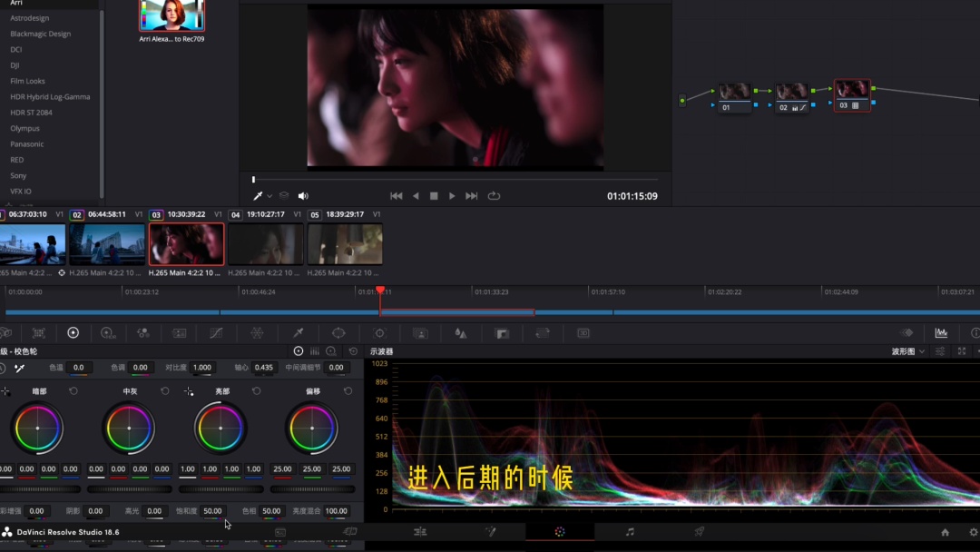This screenshot has height=552, width=980.
Task: Switch to Log wheels mode
Action: pos(331,351)
